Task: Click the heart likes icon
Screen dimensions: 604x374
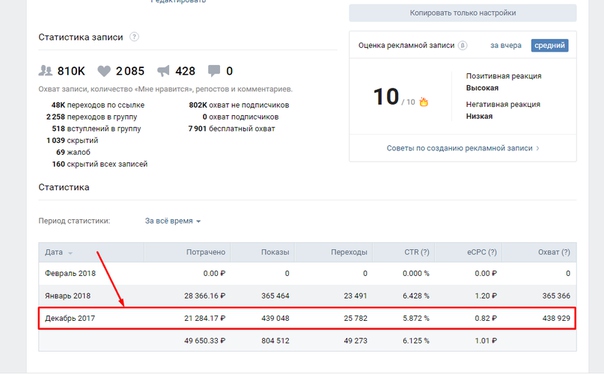Action: point(104,71)
